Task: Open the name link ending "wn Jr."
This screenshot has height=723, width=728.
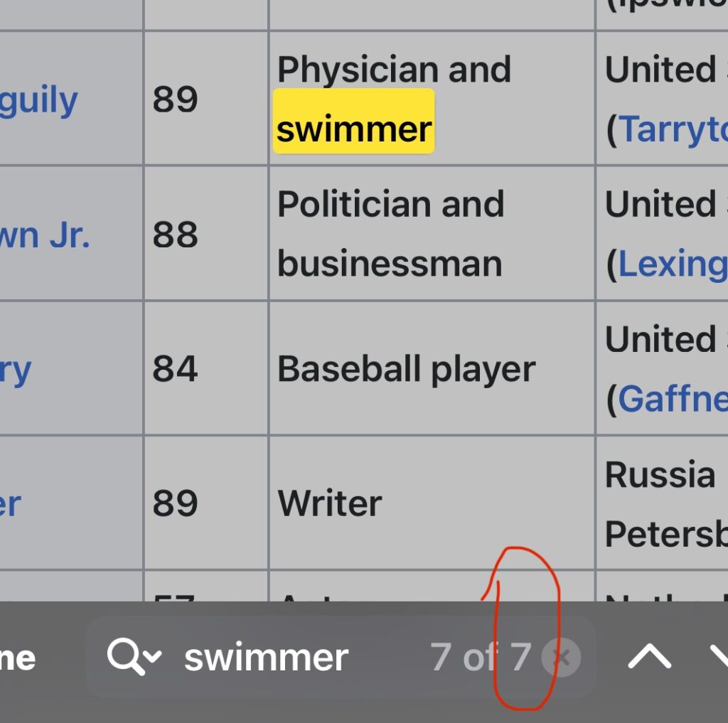Action: 45,235
